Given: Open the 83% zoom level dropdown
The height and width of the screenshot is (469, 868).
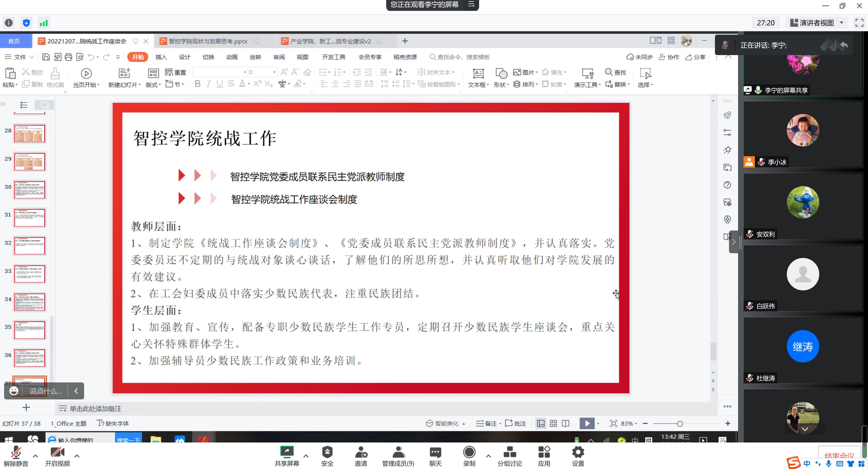Looking at the screenshot, I should tap(629, 423).
